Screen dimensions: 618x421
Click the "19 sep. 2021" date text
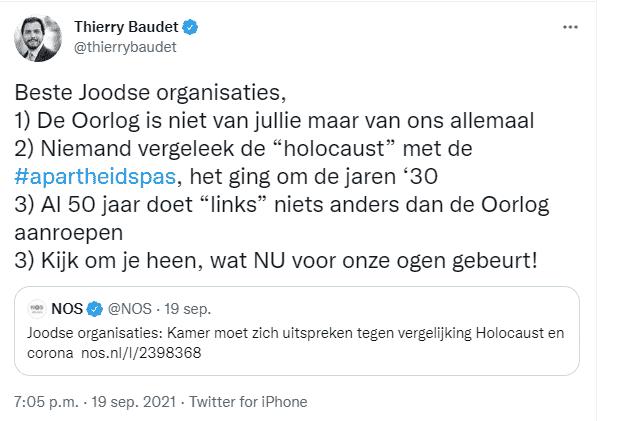tap(129, 402)
